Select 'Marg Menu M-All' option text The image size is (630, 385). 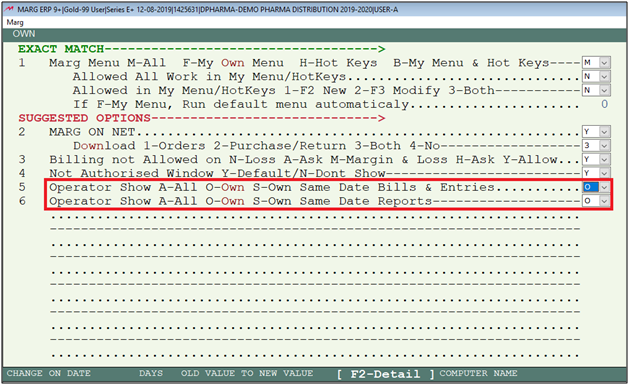click(107, 63)
